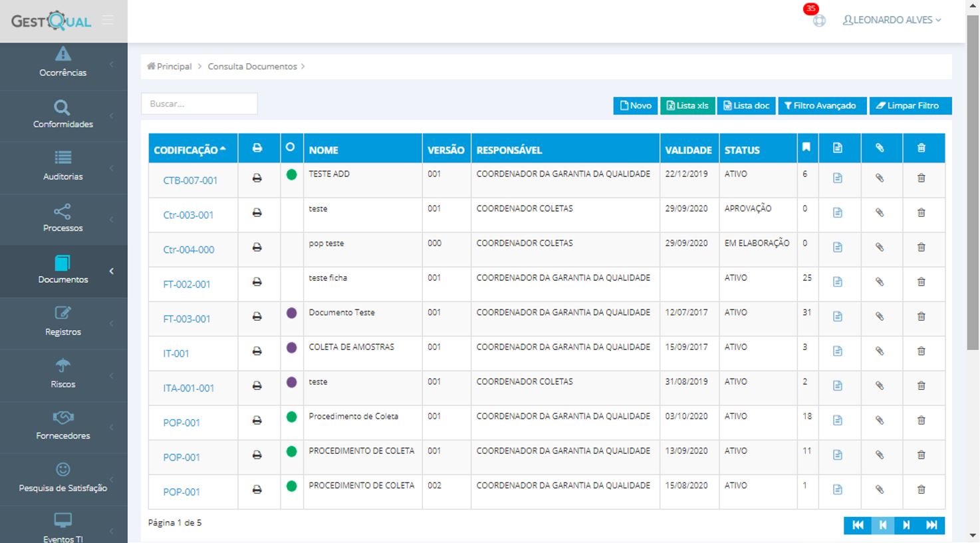Clear filters with the Limpar Filtro button

click(910, 106)
